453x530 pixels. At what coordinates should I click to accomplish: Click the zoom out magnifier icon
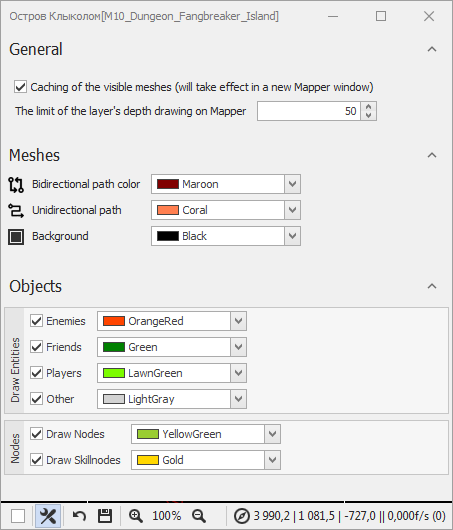[199, 516]
